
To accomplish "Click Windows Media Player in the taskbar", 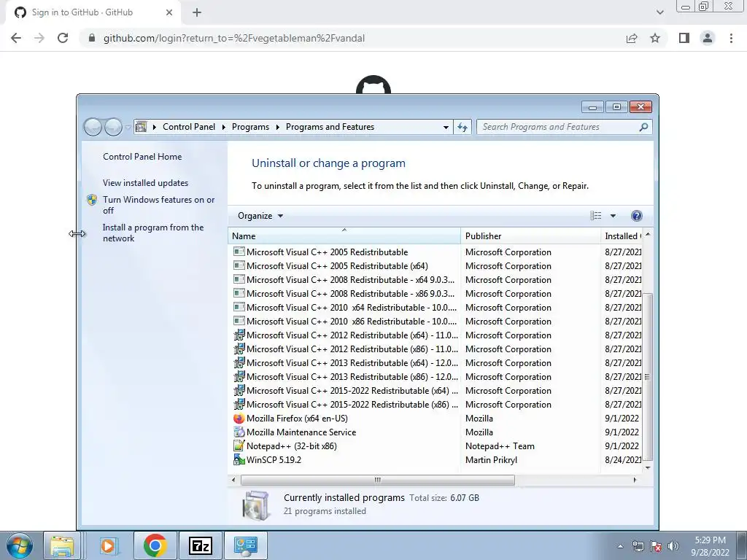I will click(x=108, y=545).
